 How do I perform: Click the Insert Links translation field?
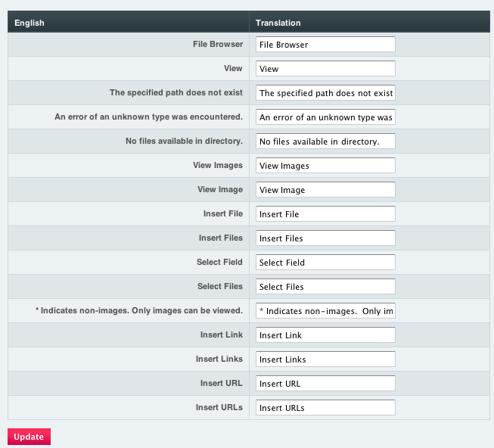coord(325,359)
